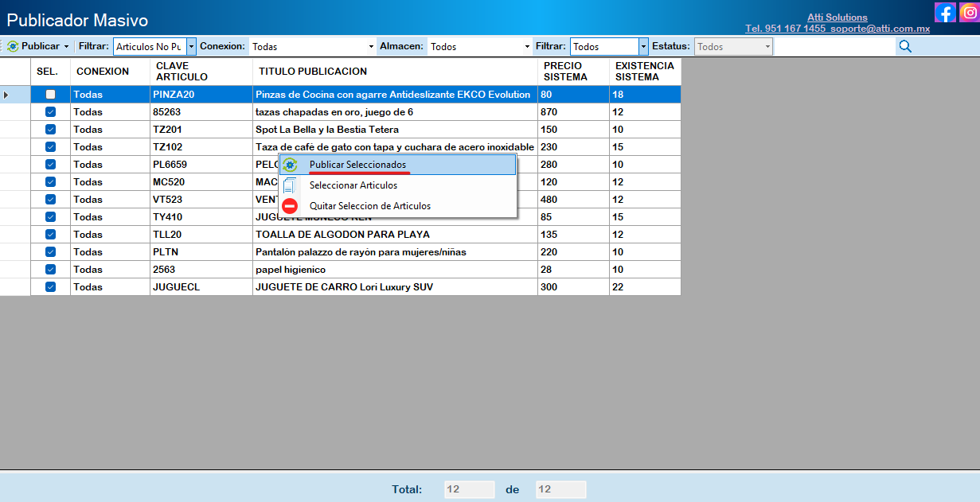This screenshot has height=502, width=980.
Task: Open the Almacen dropdown list
Action: 527,47
